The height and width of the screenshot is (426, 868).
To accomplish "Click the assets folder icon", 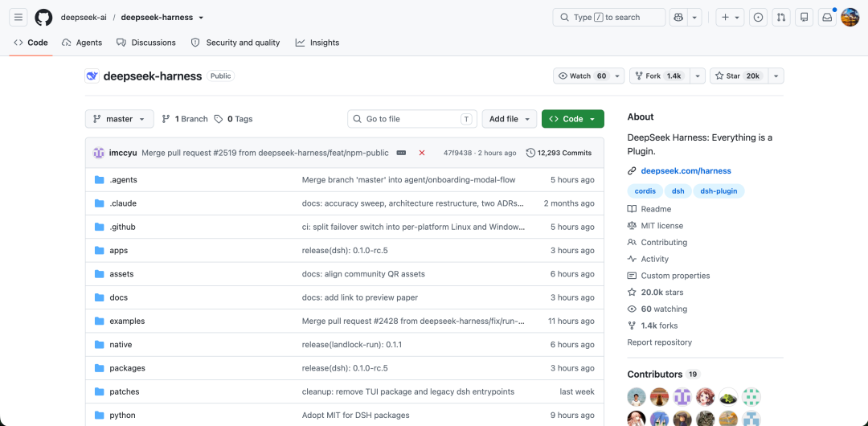I will click(100, 274).
